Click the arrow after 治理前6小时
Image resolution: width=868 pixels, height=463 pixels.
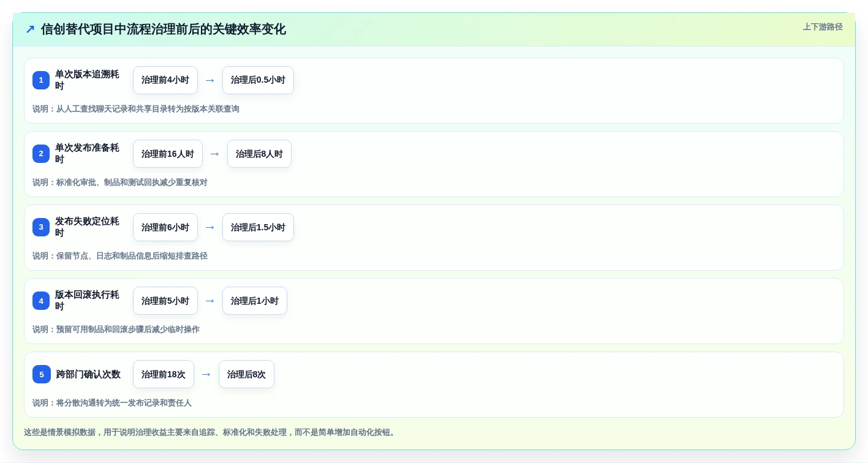click(210, 227)
